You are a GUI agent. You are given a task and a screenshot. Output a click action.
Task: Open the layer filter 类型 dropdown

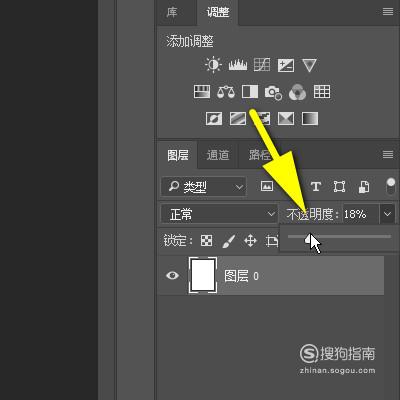tap(204, 186)
